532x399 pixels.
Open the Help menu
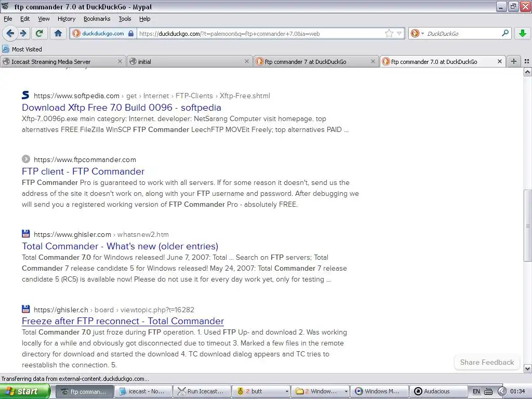144,19
